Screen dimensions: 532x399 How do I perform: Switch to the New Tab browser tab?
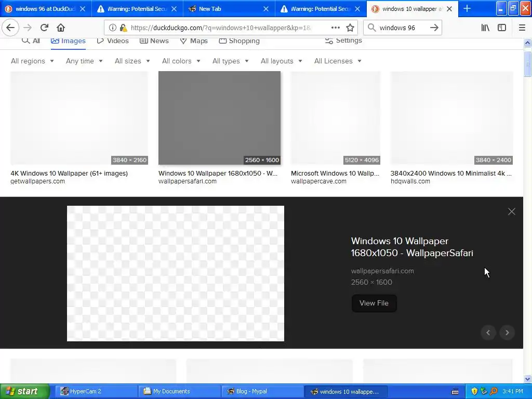coord(229,9)
